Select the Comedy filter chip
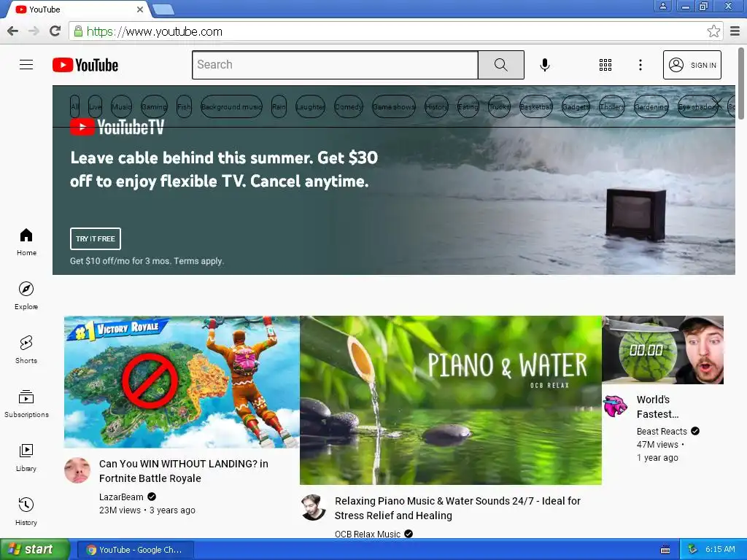This screenshot has height=560, width=747. pos(348,106)
